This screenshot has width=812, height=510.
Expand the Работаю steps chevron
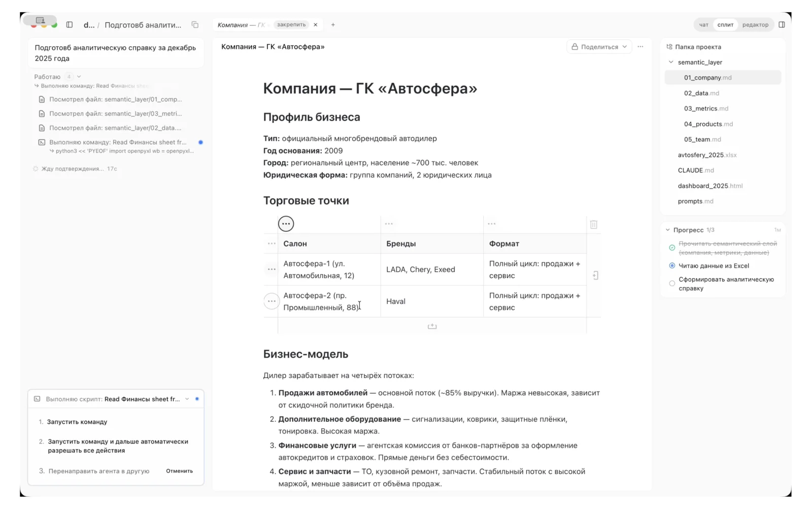coord(79,77)
